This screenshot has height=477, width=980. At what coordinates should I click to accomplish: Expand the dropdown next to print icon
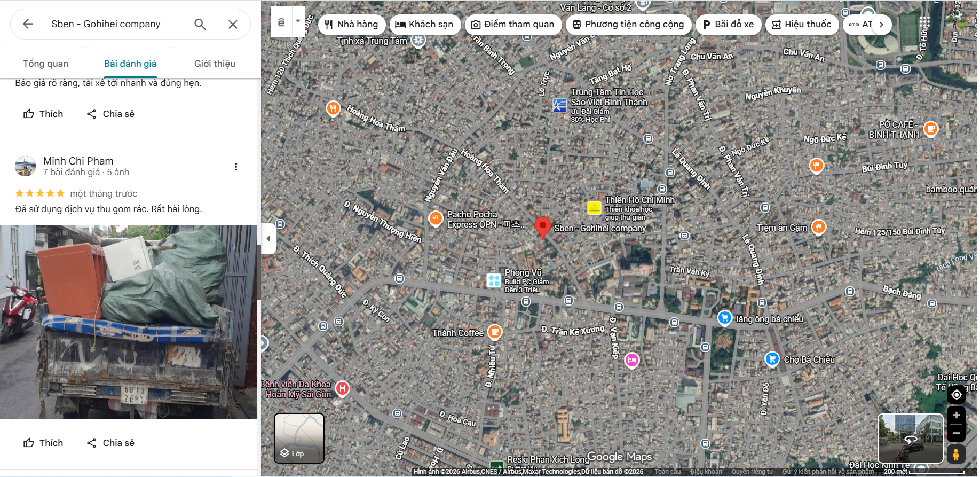(298, 21)
